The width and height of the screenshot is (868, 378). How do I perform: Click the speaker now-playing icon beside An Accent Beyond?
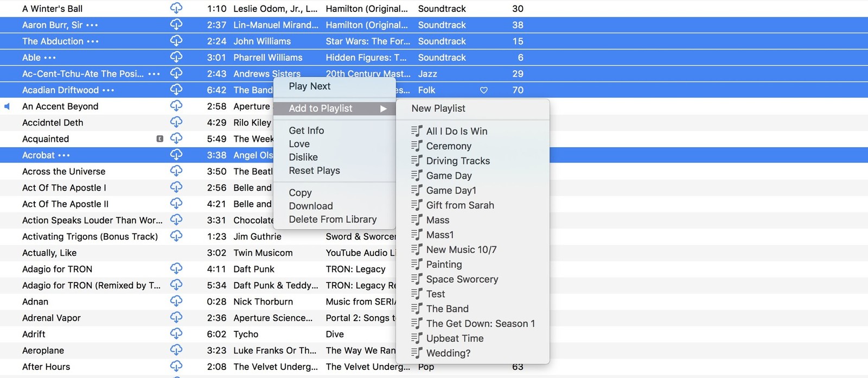pyautogui.click(x=7, y=106)
